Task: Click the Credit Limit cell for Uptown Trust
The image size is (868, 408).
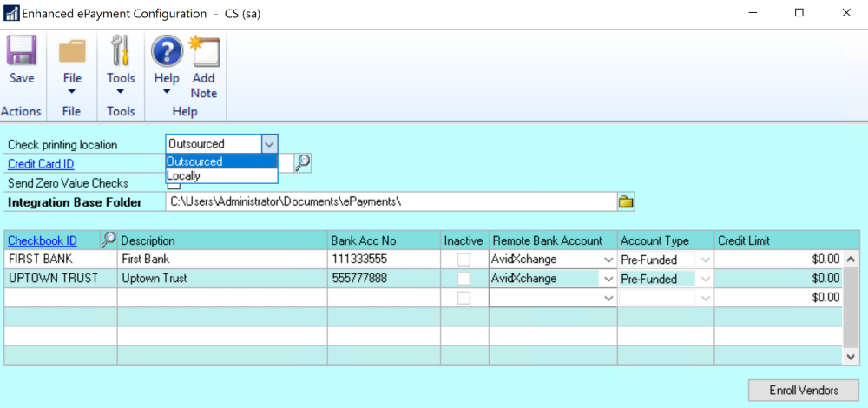Action: click(x=779, y=279)
